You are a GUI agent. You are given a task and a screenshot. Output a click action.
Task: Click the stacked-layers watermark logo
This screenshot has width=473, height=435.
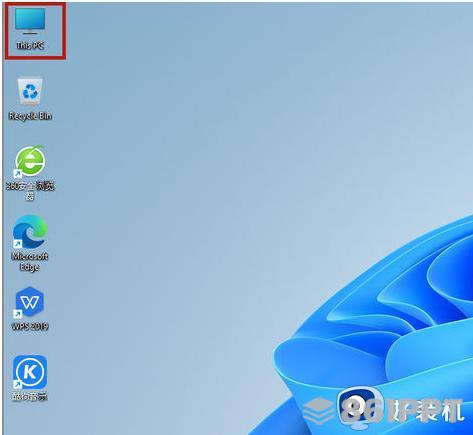[x=318, y=411]
